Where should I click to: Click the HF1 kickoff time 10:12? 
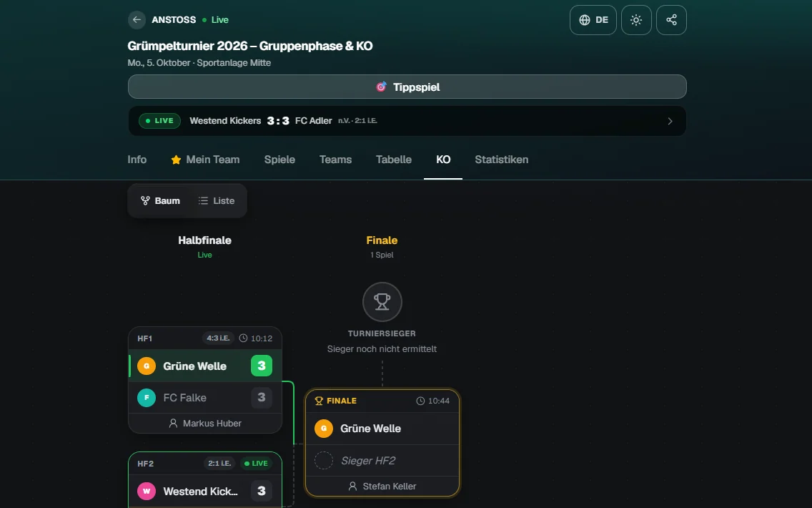[256, 338]
